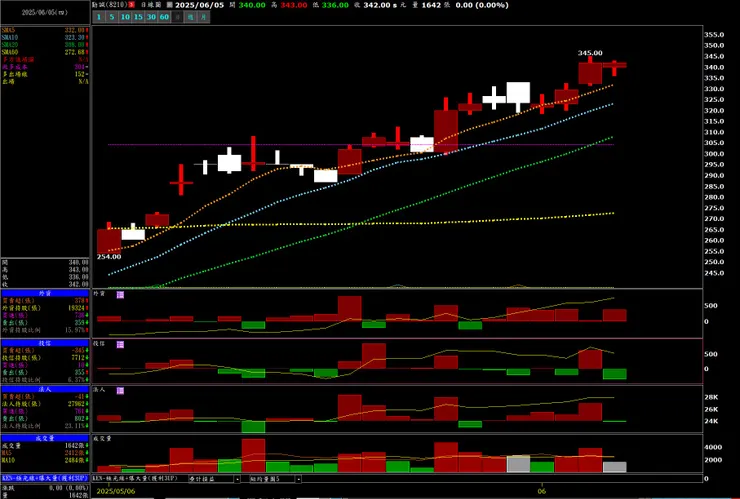Open the dropdown ending with 量圖5
This screenshot has height=499, width=740.
click(275, 479)
